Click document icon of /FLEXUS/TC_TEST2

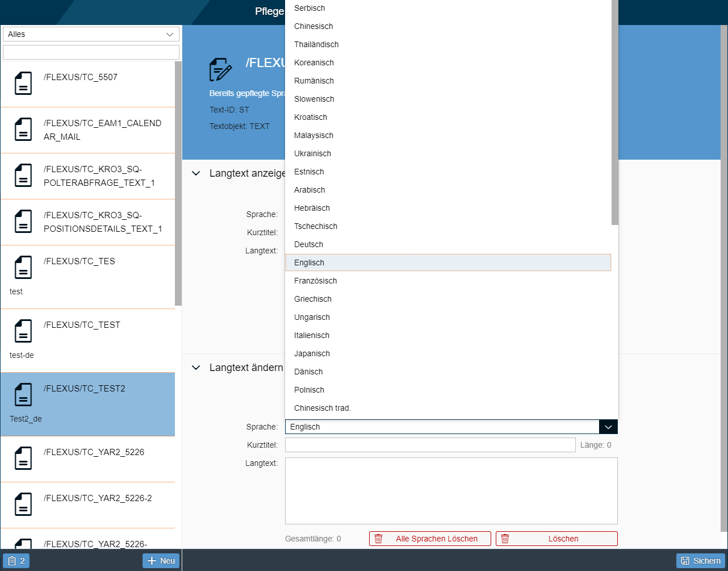23,394
